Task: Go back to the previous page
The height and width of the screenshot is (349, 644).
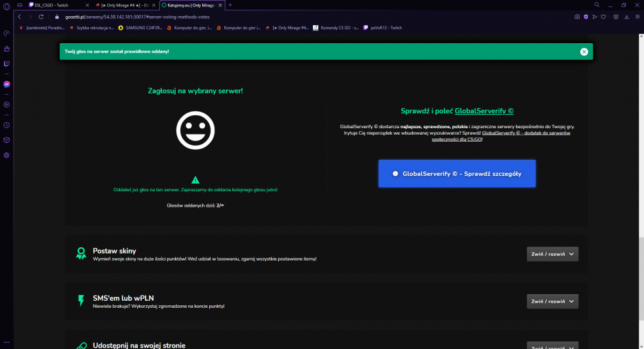Action: [19, 17]
